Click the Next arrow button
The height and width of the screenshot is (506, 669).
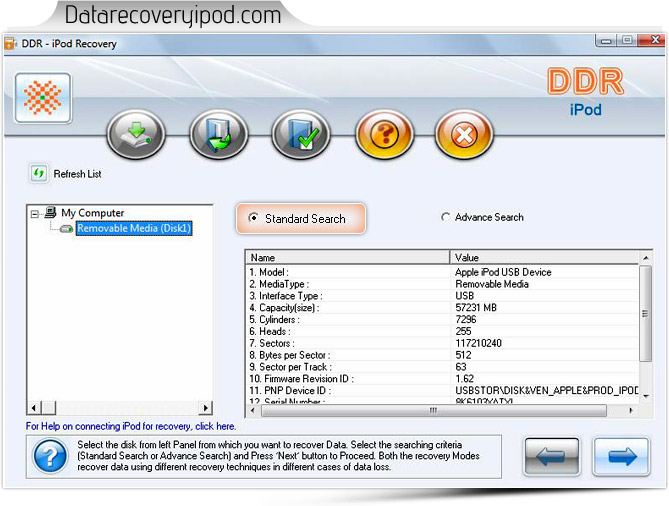tap(621, 457)
